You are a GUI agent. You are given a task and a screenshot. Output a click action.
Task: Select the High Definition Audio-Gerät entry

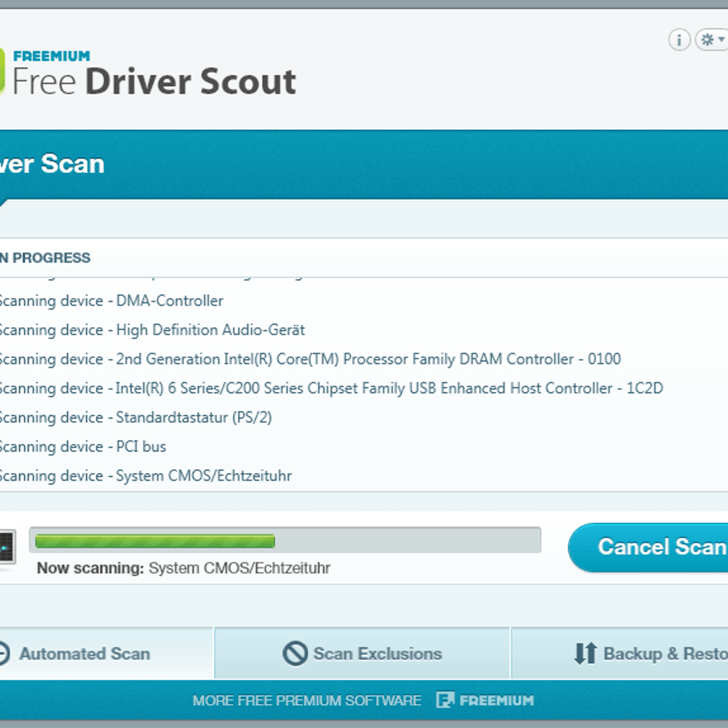(152, 330)
